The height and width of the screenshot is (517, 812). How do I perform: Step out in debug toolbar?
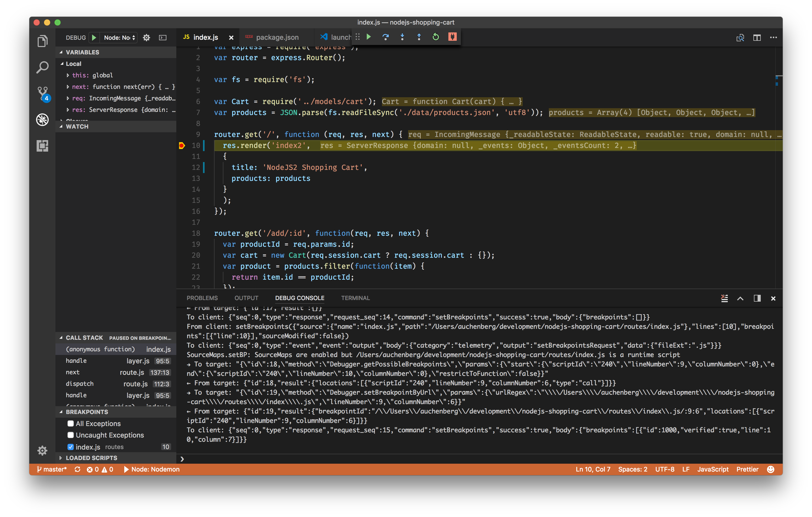(x=419, y=36)
